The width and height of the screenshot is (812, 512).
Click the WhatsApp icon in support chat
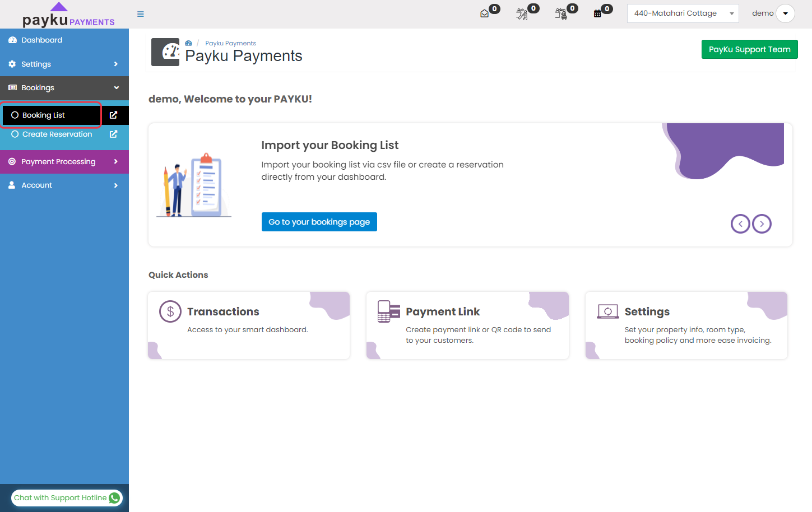click(114, 498)
